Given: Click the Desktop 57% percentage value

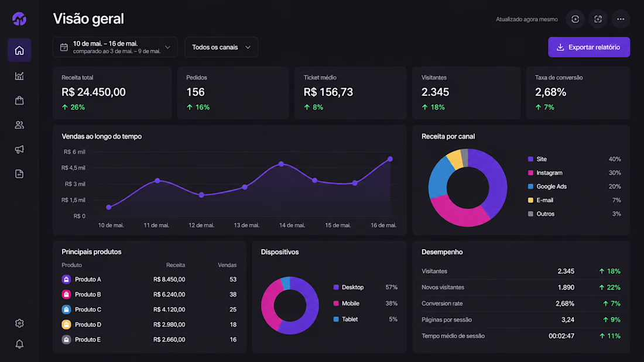Looking at the screenshot, I should tap(392, 287).
